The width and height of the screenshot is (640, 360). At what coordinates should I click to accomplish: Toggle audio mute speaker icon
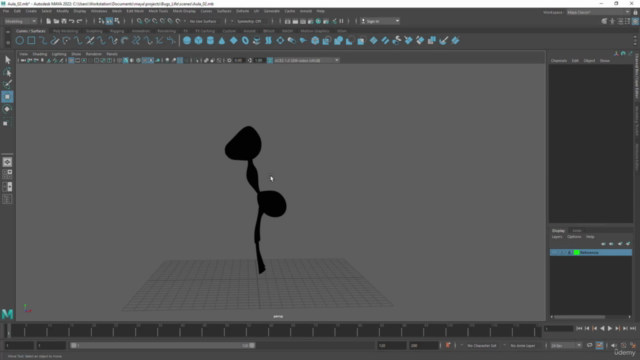(614, 345)
